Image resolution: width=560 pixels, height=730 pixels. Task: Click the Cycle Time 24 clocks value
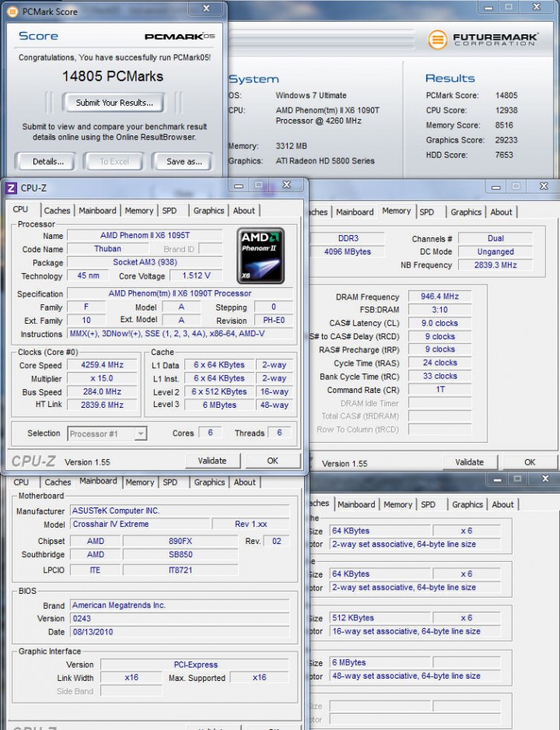(440, 363)
